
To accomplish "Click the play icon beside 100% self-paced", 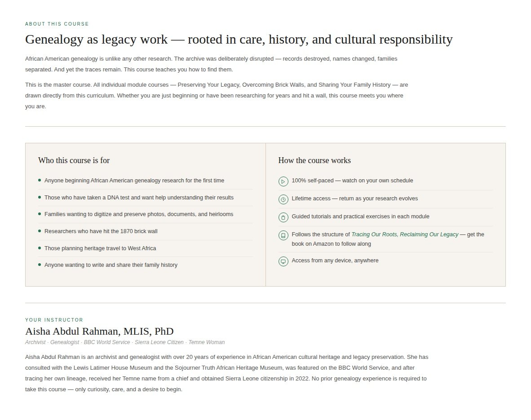I will [x=283, y=181].
